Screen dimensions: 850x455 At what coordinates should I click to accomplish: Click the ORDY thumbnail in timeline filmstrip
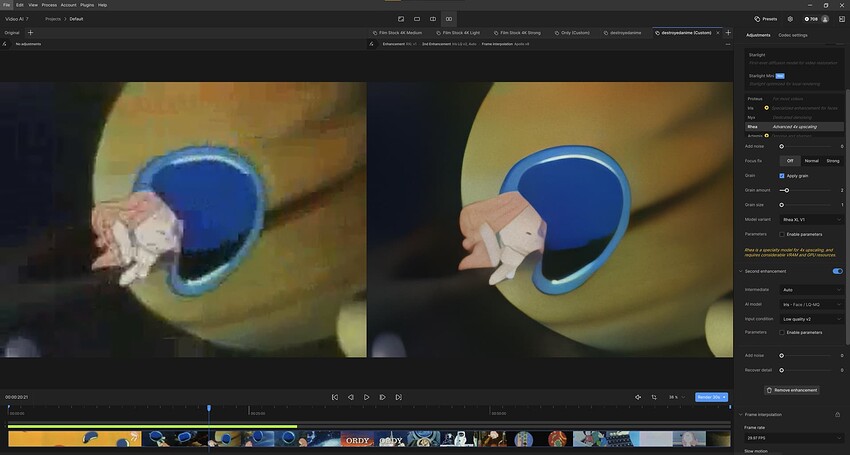tap(357, 439)
